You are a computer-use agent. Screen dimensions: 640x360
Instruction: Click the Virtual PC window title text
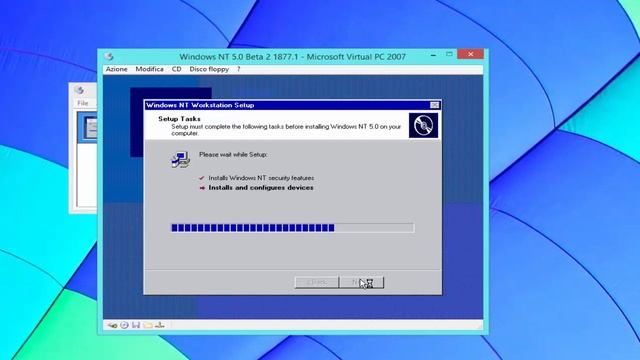293,57
